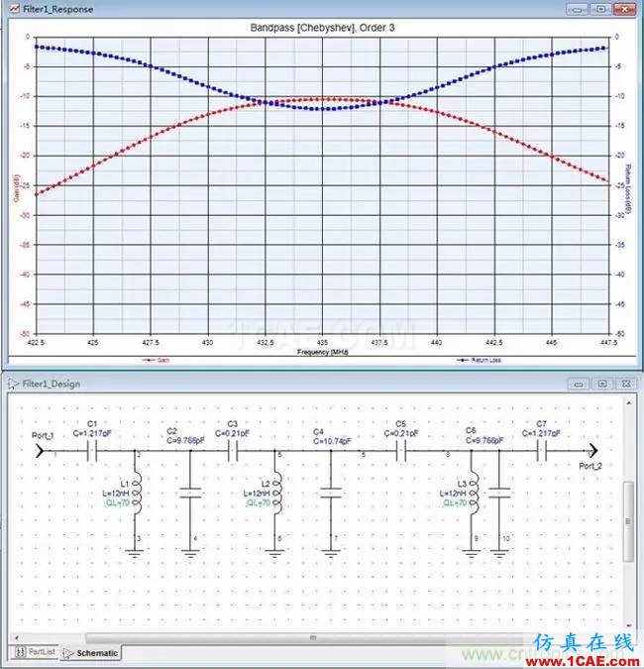The width and height of the screenshot is (644, 669).
Task: Click the horizontal scrollbar left arrow
Action: [x=17, y=638]
